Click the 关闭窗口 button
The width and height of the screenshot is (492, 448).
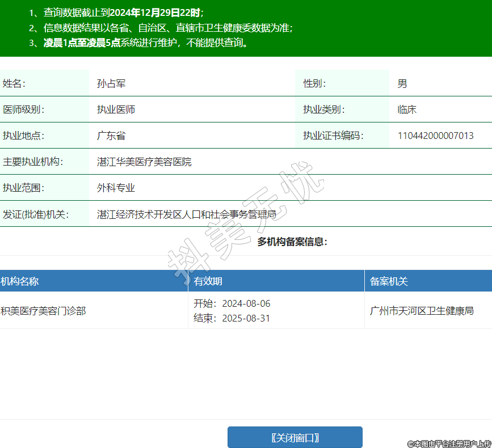click(x=295, y=437)
